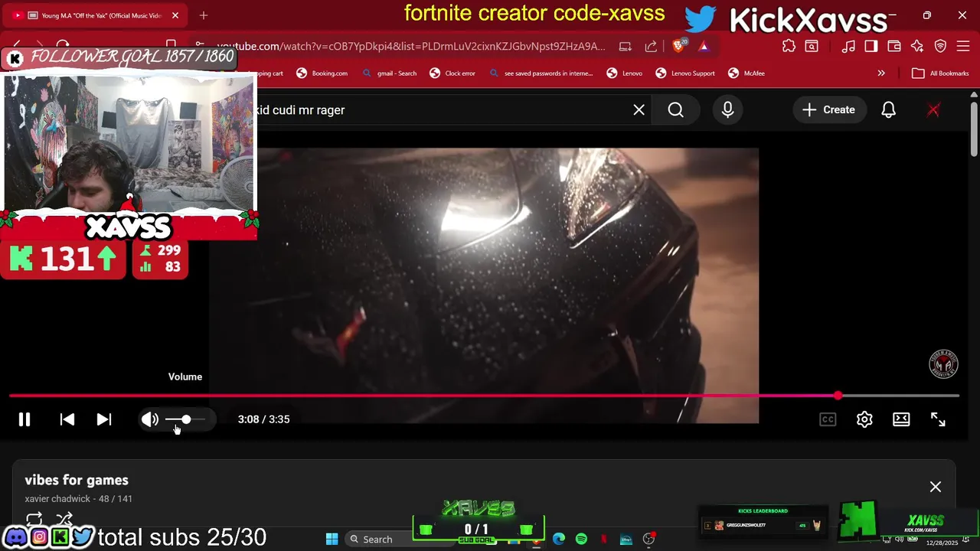Open Microsoft Edge from taskbar
This screenshot has width=980, height=551.
(559, 540)
